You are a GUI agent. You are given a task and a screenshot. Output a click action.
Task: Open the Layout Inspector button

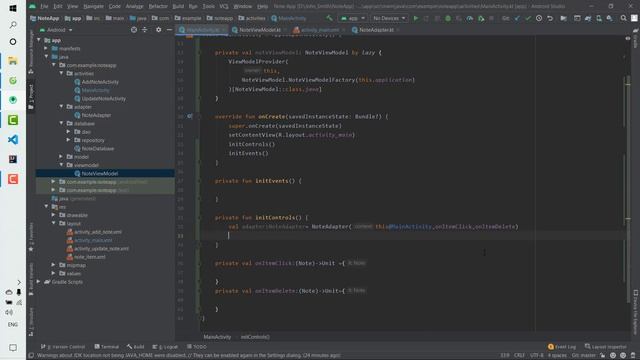[605, 347]
